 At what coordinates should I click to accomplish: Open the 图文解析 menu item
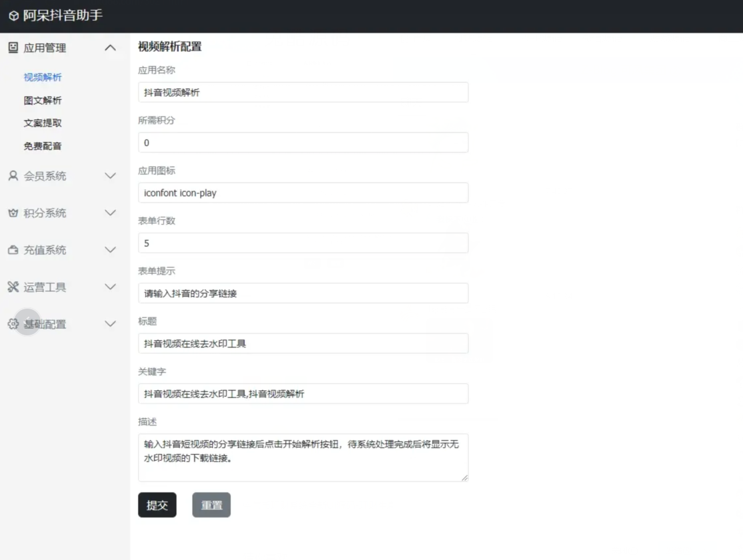pos(43,101)
